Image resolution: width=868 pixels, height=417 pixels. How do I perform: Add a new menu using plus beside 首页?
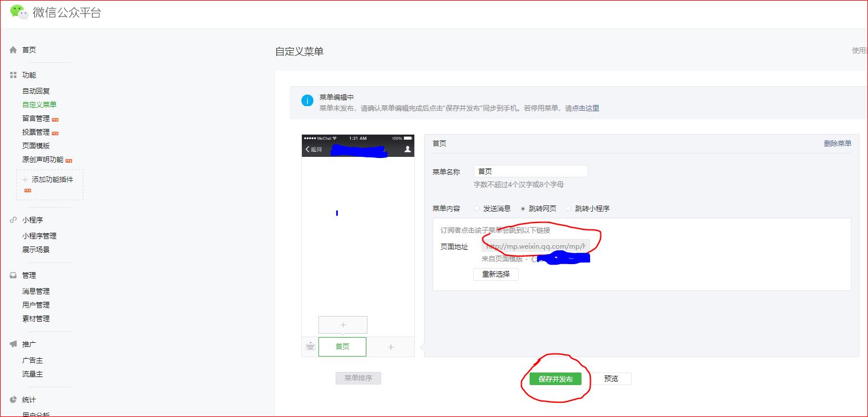coord(391,347)
